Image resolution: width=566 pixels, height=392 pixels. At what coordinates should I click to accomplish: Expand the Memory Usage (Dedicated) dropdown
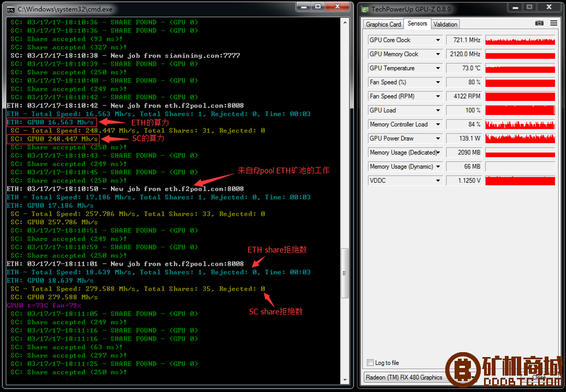pos(438,152)
